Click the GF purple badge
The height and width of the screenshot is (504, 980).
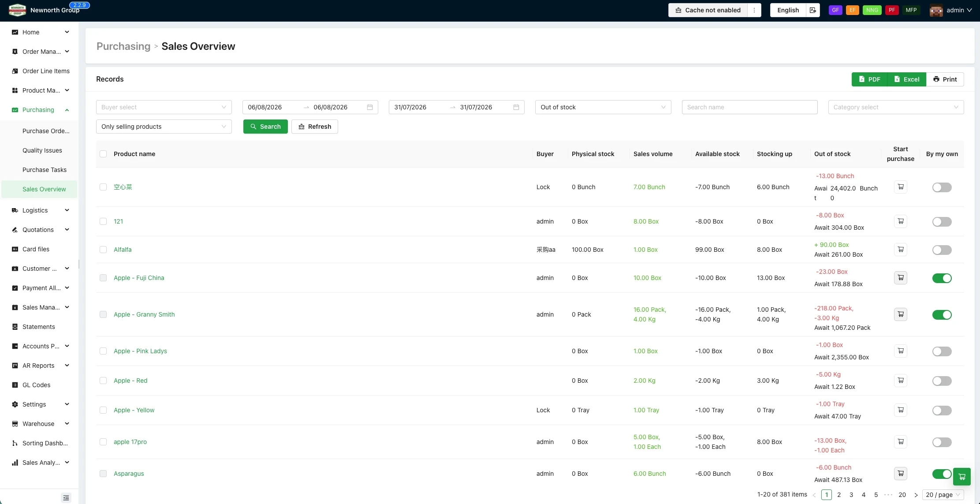point(835,10)
